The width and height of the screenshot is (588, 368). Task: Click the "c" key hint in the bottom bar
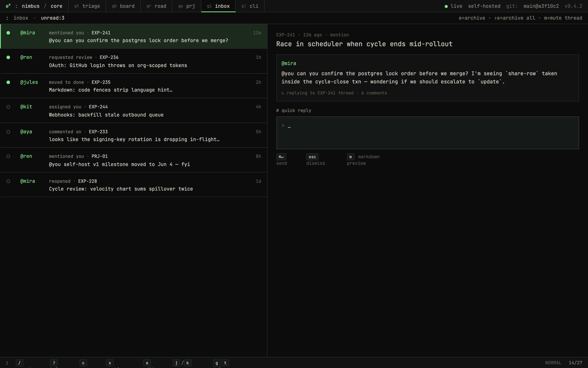pos(83,363)
